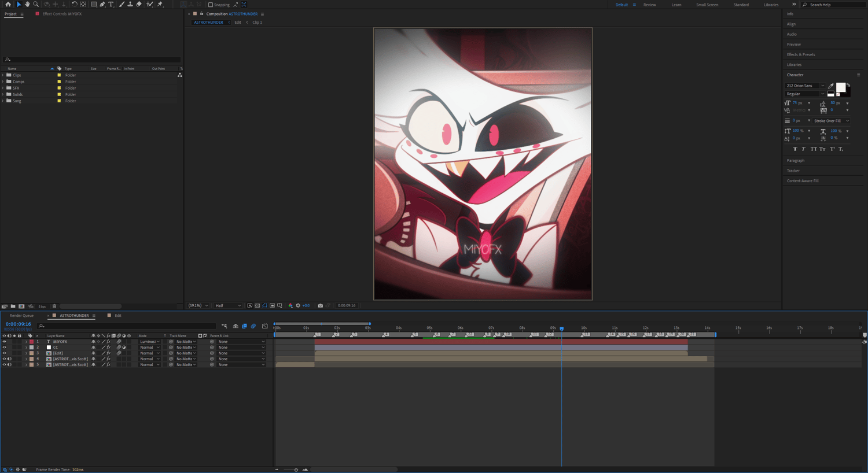The height and width of the screenshot is (473, 868).
Task: Open the Tracker panel
Action: click(x=793, y=171)
